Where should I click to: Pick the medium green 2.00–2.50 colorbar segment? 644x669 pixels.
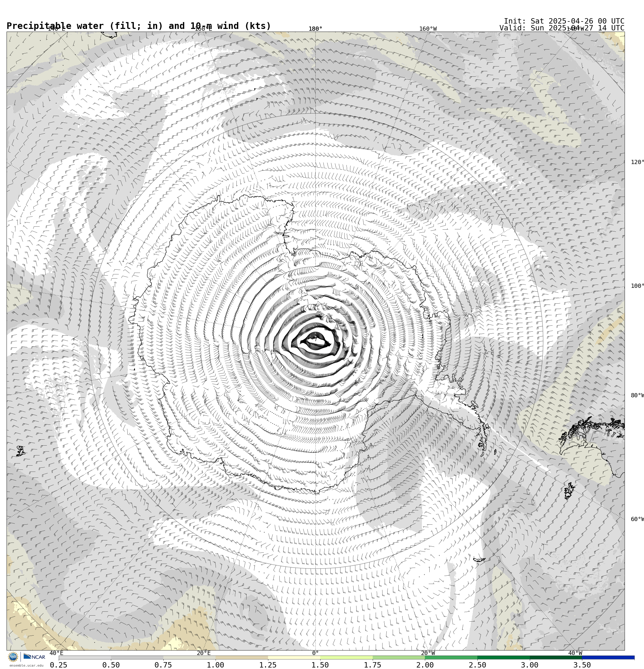[451, 657]
